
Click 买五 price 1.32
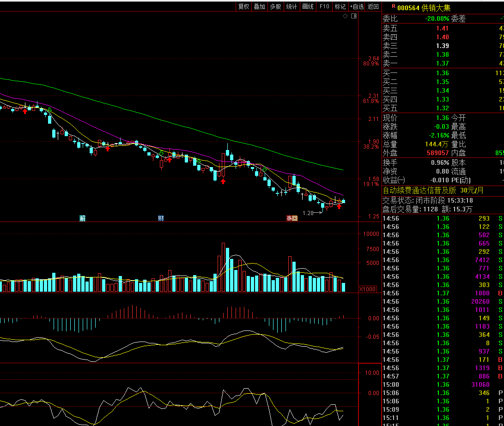(442, 108)
